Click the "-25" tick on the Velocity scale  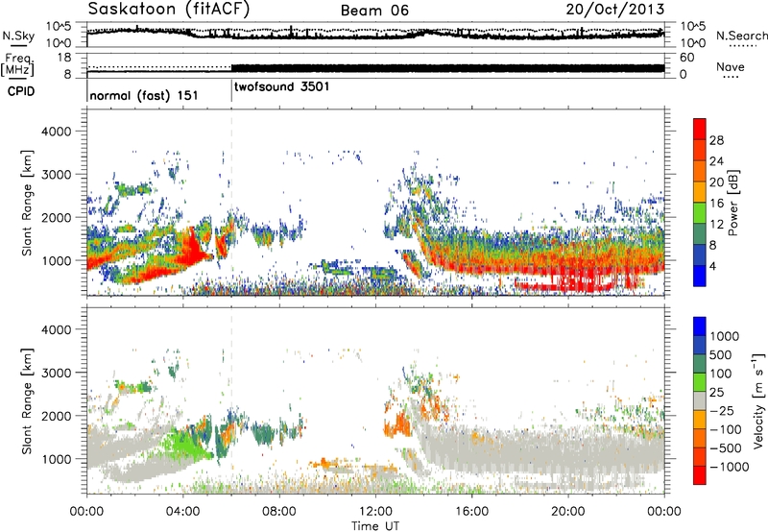coord(724,410)
